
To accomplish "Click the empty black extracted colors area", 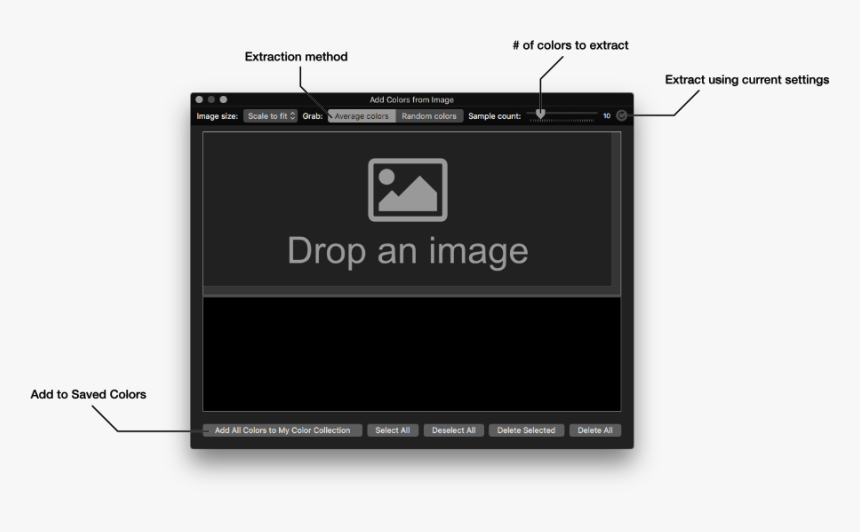I will tap(411, 353).
